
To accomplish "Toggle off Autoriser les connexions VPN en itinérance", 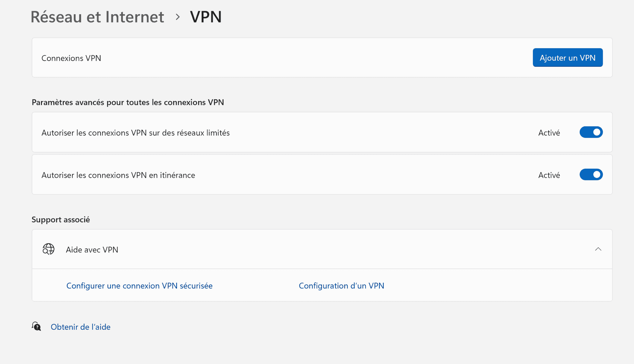I will 591,174.
